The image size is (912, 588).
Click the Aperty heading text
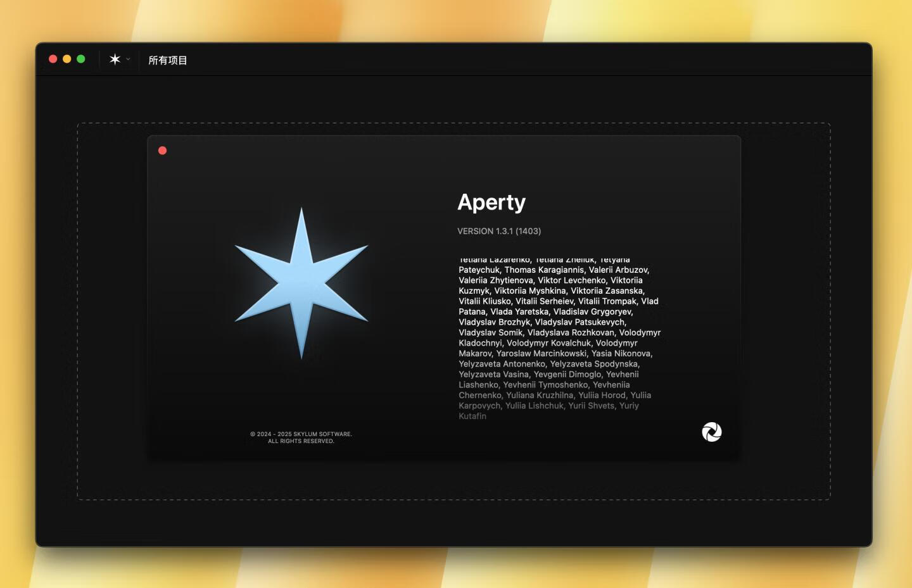coord(491,203)
